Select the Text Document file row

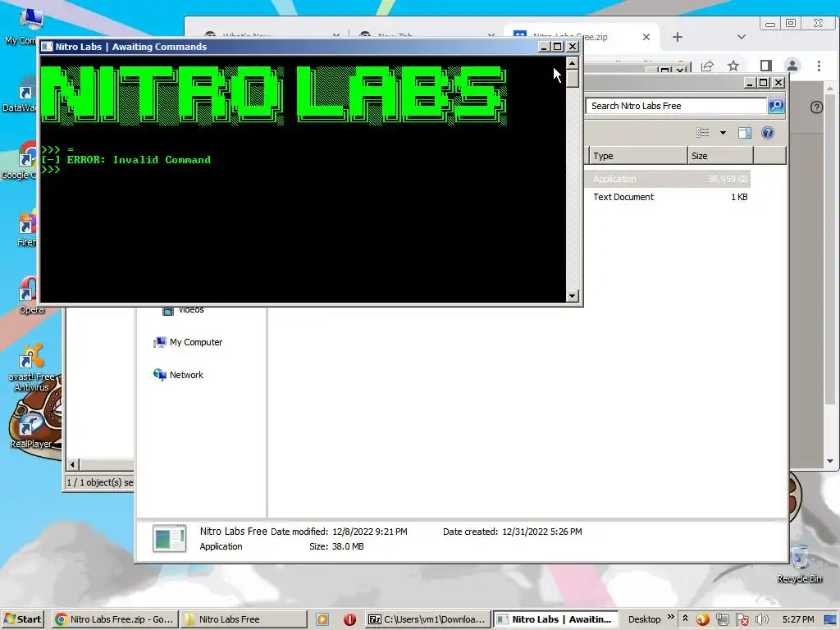pos(669,197)
